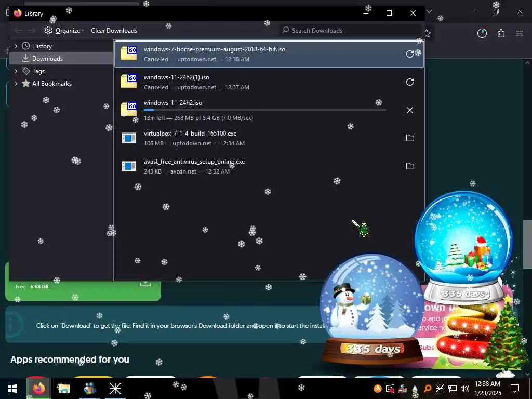Screen dimensions: 532x399
Task: Select the virtualbox exe file icon
Action: 129,138
